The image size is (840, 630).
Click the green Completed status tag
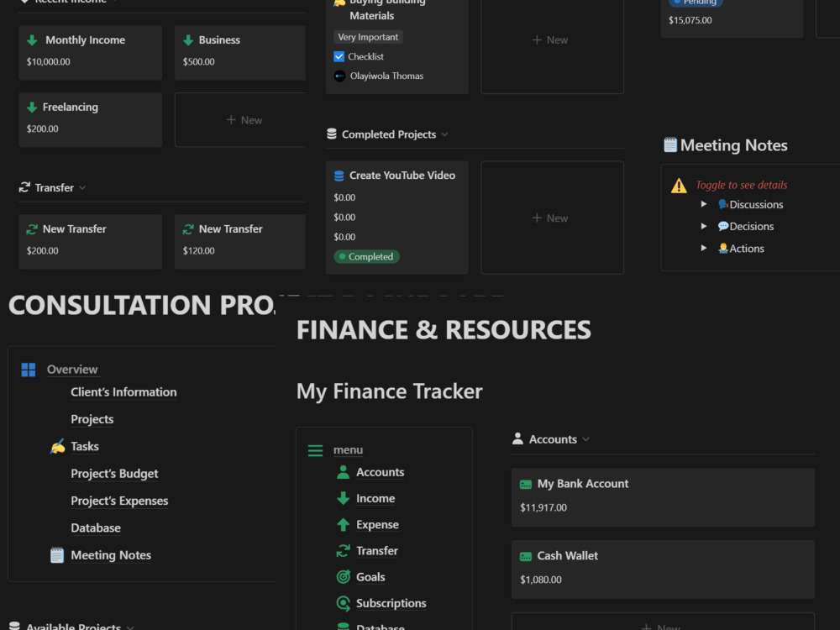[x=367, y=256]
